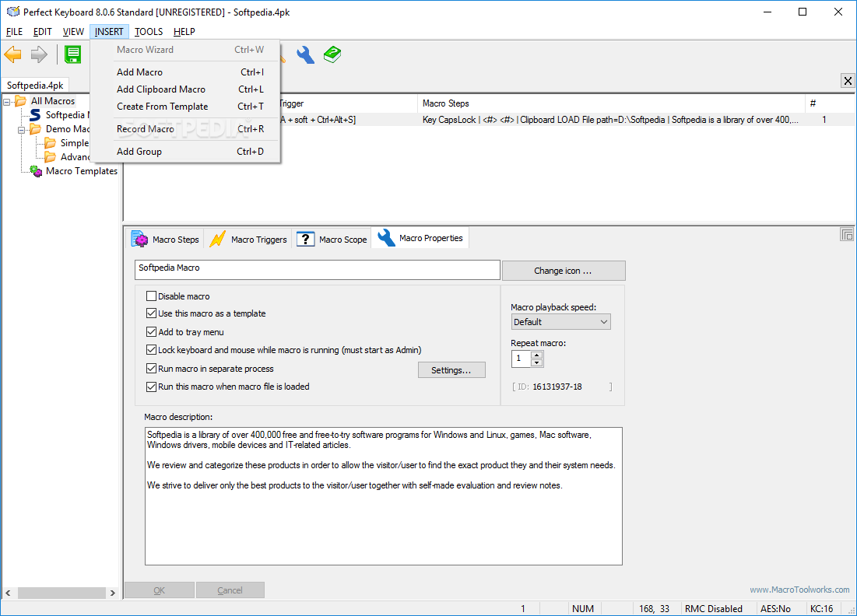Choose Add Macro from Insert menu
This screenshot has width=857, height=616.
[x=186, y=72]
